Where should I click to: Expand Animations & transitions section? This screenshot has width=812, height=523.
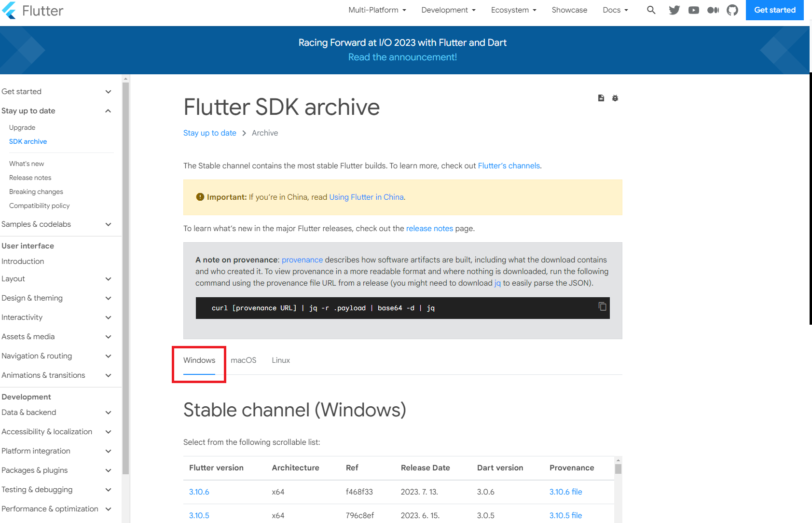(108, 375)
